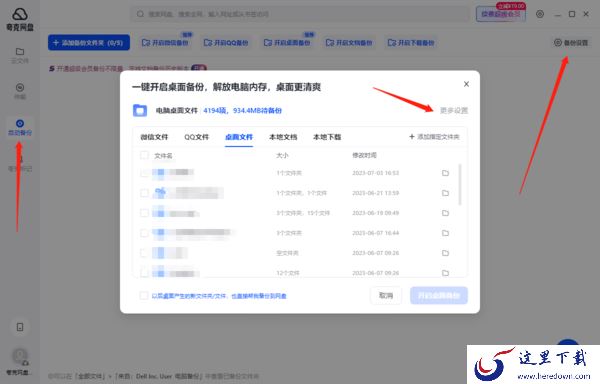Click 添加指定文件夹 plus link

point(434,137)
